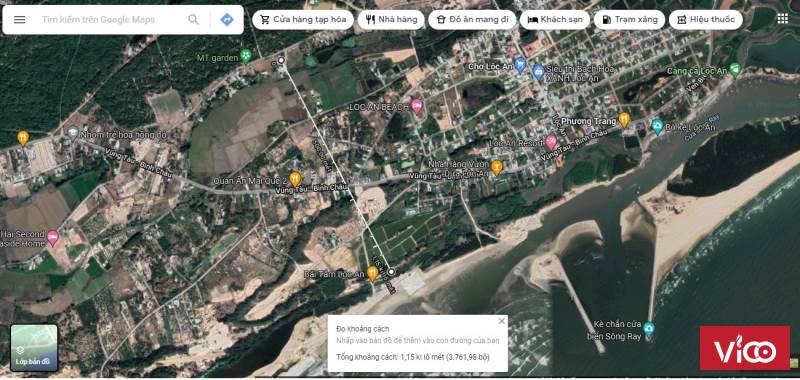Open directions with the blue arrow icon

pyautogui.click(x=227, y=19)
